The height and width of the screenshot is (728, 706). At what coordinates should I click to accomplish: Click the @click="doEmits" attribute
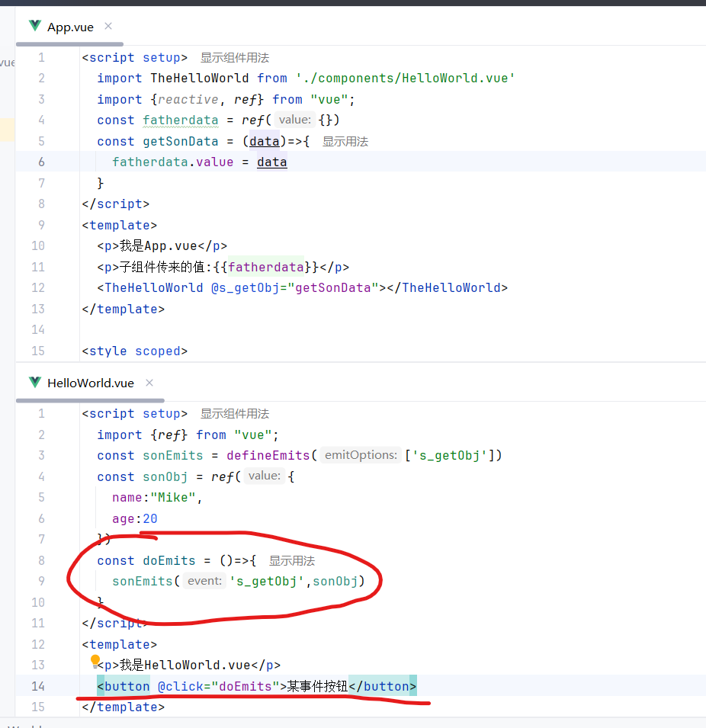(x=218, y=686)
